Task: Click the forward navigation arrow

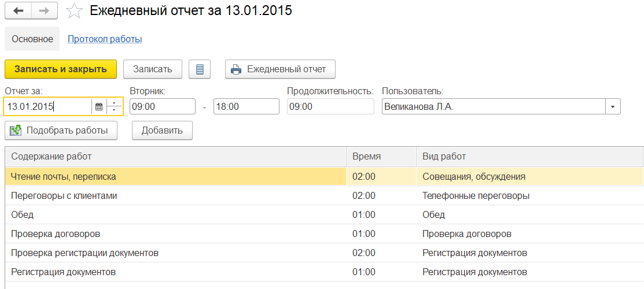Action: point(45,10)
